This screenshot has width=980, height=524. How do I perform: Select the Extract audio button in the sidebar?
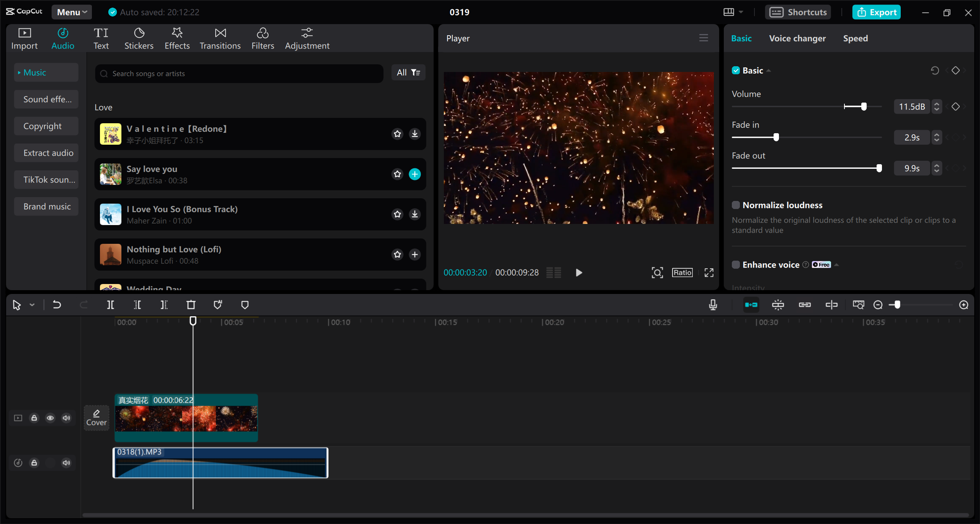(46, 152)
